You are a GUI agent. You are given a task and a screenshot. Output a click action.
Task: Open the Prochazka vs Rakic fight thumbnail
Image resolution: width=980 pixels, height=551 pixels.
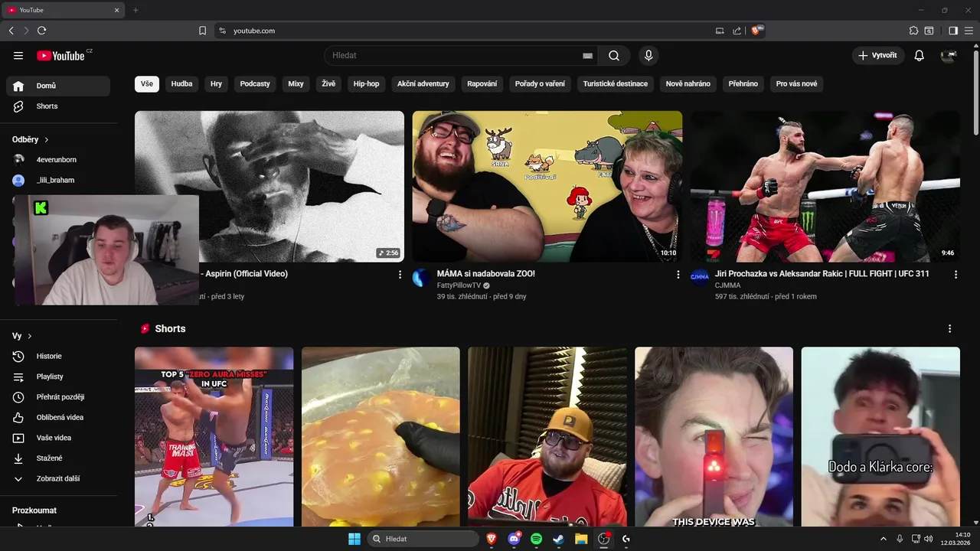tap(825, 187)
